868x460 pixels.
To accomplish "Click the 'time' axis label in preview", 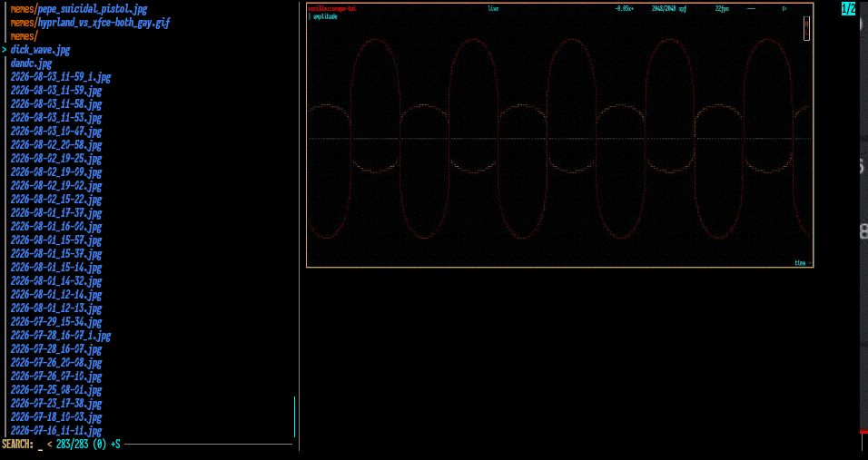I will click(800, 262).
